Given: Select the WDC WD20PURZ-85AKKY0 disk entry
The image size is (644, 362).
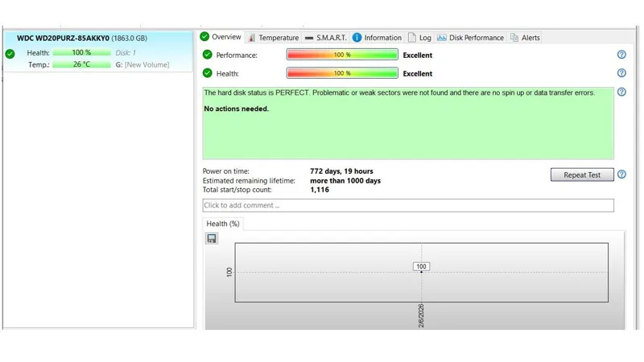Looking at the screenshot, I should click(x=81, y=38).
